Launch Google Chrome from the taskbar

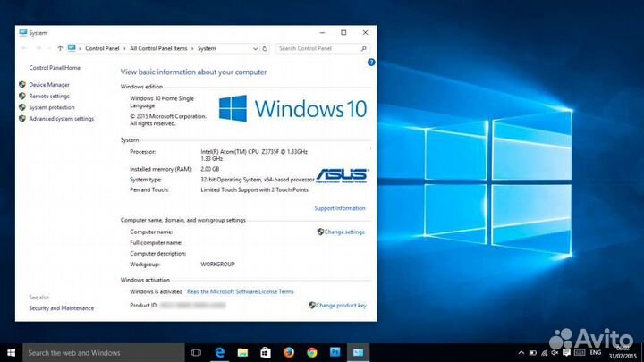point(312,352)
